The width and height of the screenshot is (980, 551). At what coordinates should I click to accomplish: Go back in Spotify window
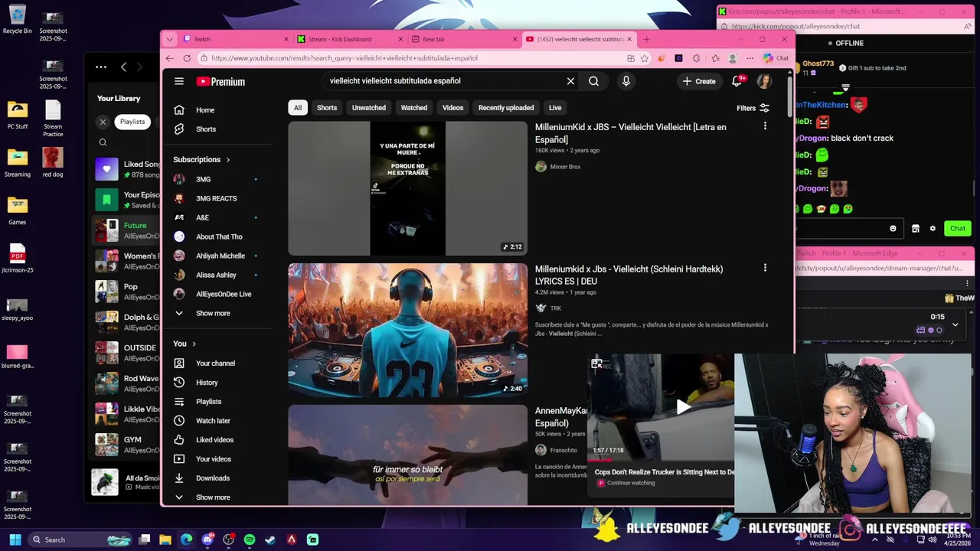point(123,67)
